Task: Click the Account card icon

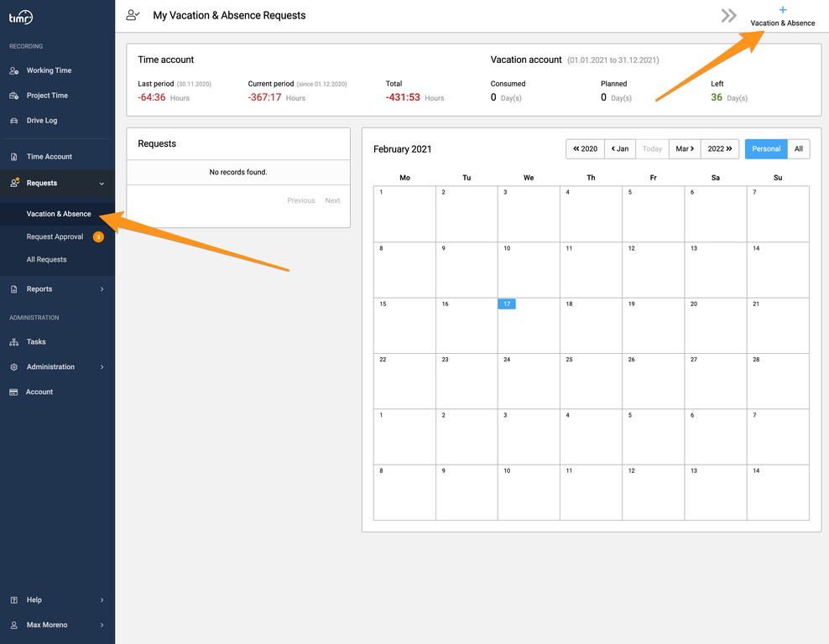Action: [x=13, y=392]
